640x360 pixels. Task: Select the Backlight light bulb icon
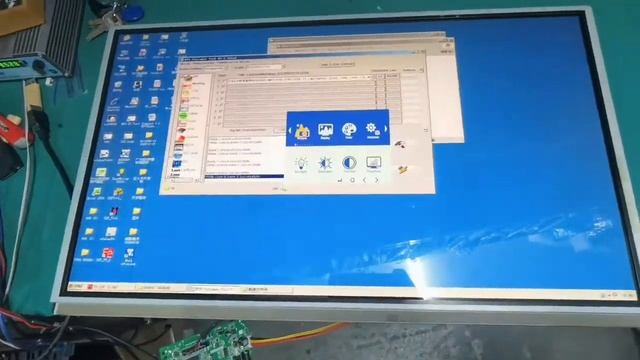301,164
